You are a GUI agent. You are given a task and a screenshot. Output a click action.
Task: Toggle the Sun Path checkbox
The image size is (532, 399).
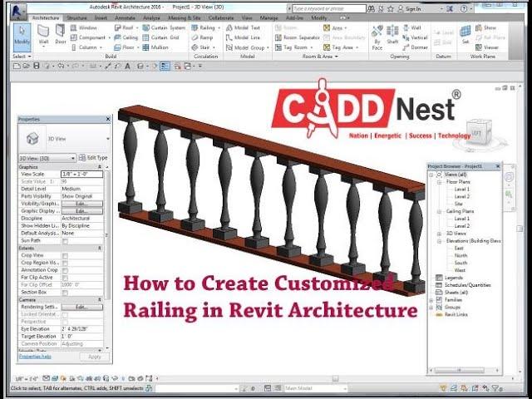65,241
